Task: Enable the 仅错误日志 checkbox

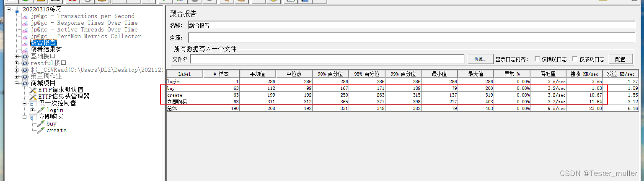Action: (537, 59)
